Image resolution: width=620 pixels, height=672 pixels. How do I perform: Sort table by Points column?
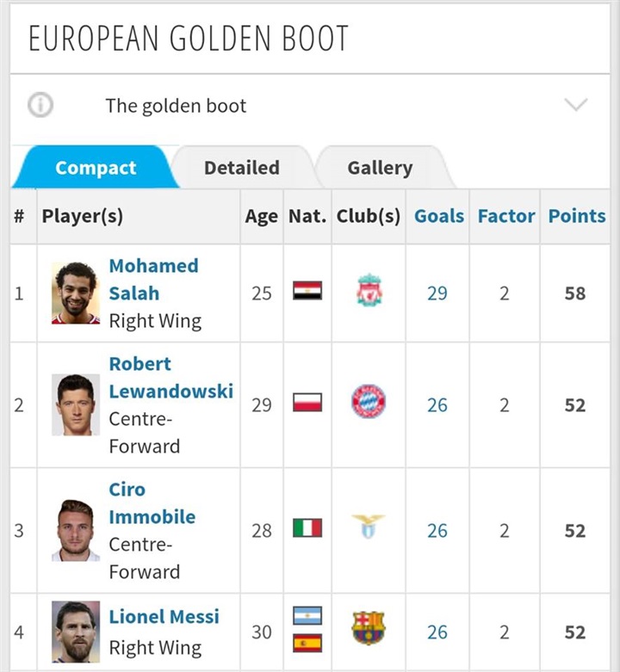click(x=577, y=216)
